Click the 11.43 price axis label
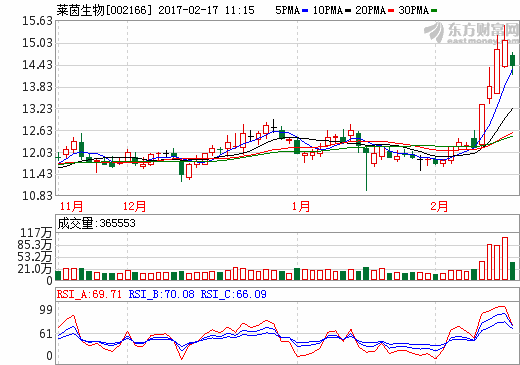This screenshot has height=365, width=520. pos(37,174)
